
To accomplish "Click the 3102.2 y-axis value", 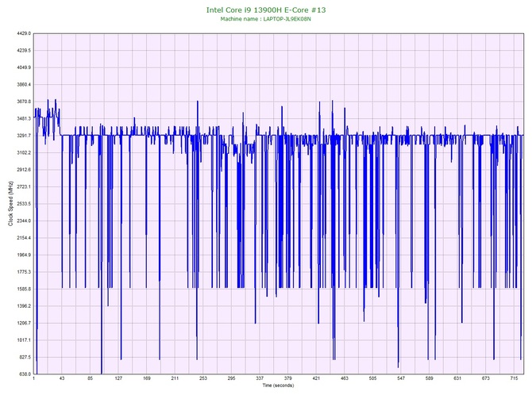I will [24, 152].
